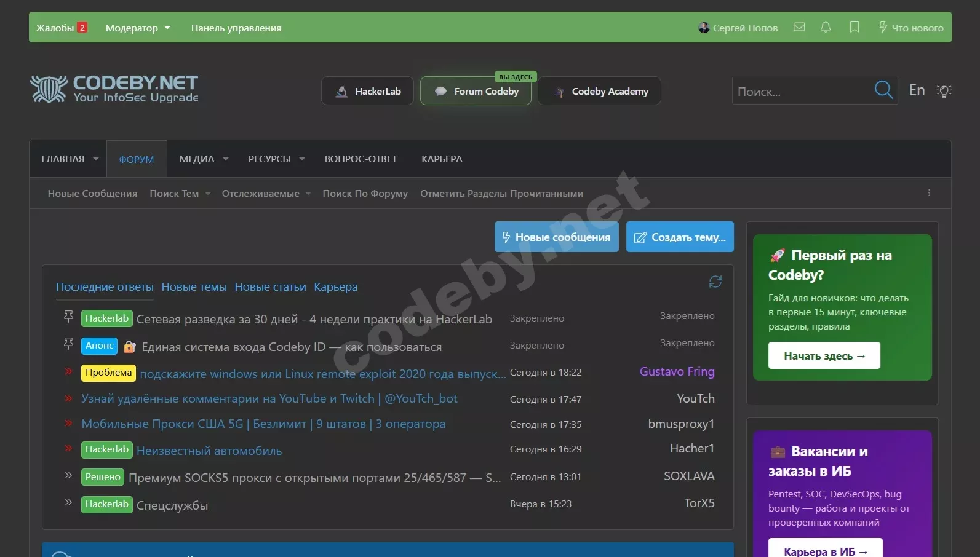Click timestamp Вчера в 15:23
This screenshot has height=557, width=980.
(x=541, y=504)
